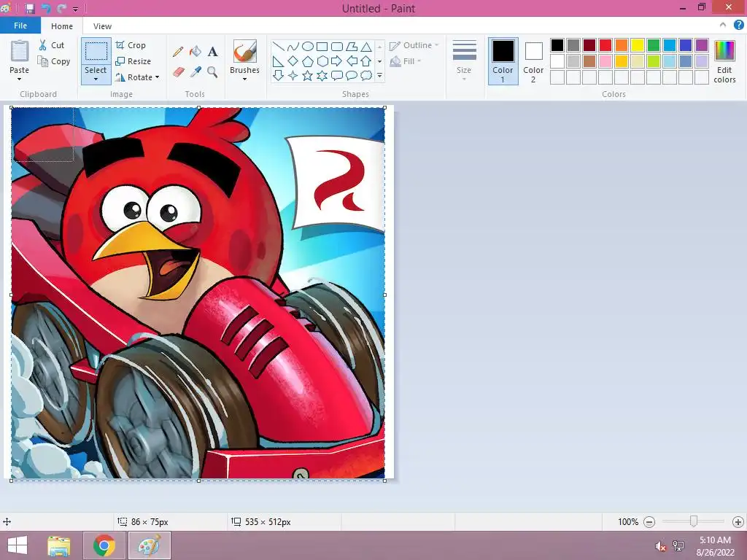Choose the Line shape
Image resolution: width=747 pixels, height=560 pixels.
pos(279,46)
